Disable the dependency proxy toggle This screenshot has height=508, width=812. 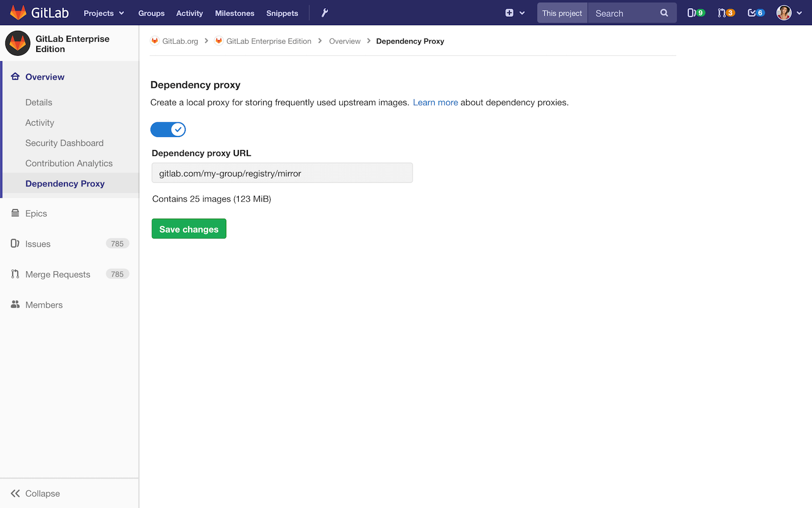tap(168, 129)
